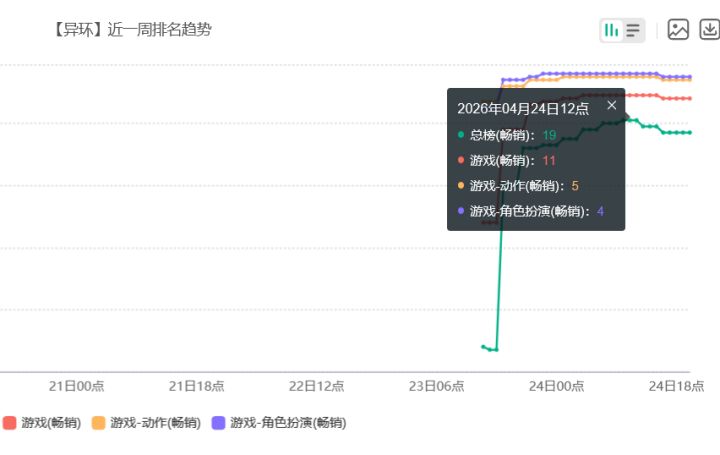The image size is (720, 455).
Task: Click purple 游戏-角色扮演(畅销) legend swatch
Action: click(218, 423)
